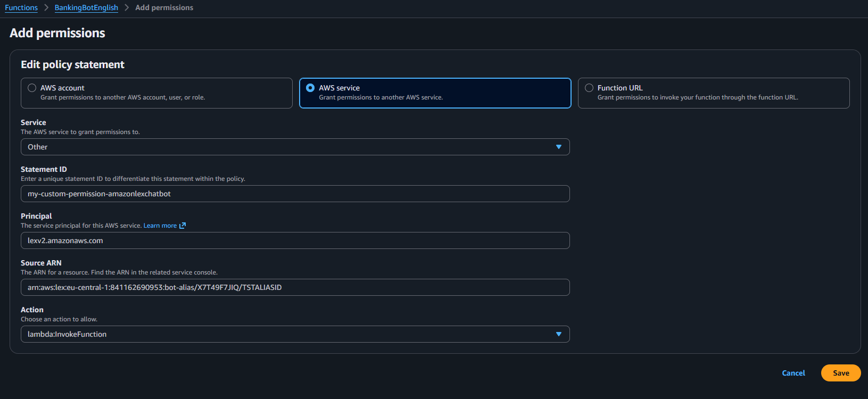The height and width of the screenshot is (399, 868).
Task: Navigate to BankingBotEnglish breadcrumb link
Action: coord(86,7)
